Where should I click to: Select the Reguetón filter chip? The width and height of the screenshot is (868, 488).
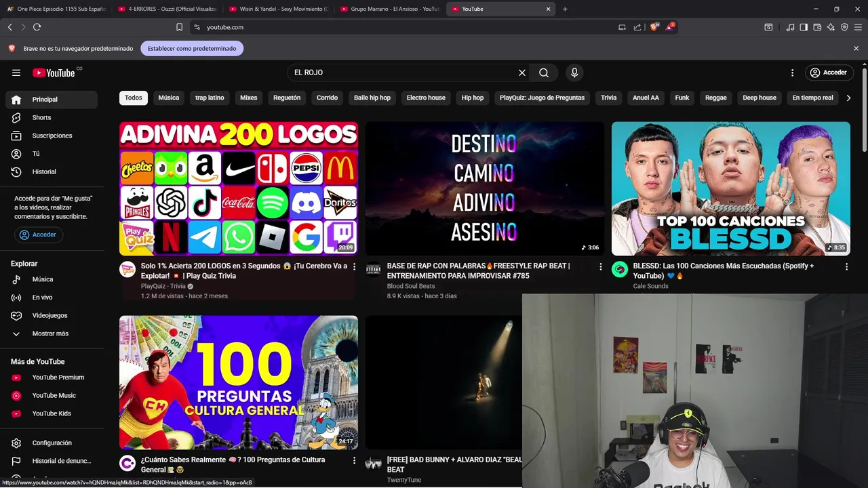click(287, 98)
